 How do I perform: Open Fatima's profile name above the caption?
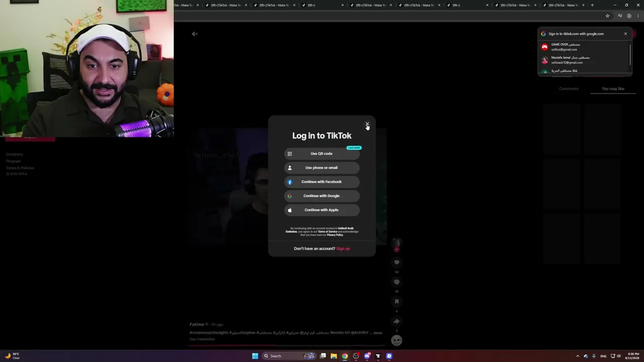199,324
